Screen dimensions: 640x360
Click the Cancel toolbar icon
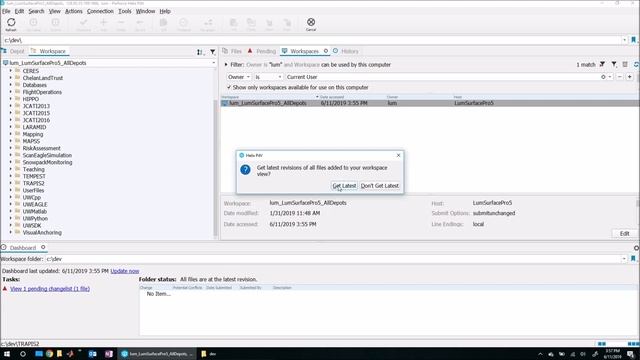click(311, 24)
